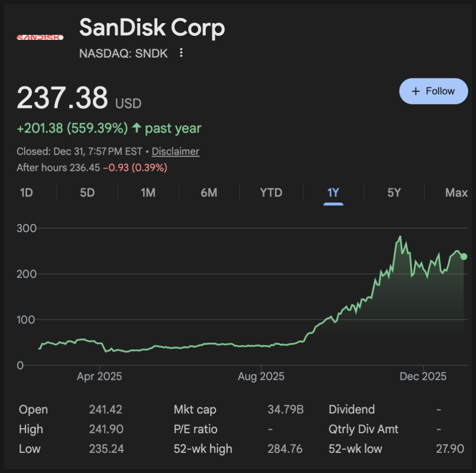Switch to the 1D chart tab
The height and width of the screenshot is (473, 476).
pyautogui.click(x=26, y=193)
